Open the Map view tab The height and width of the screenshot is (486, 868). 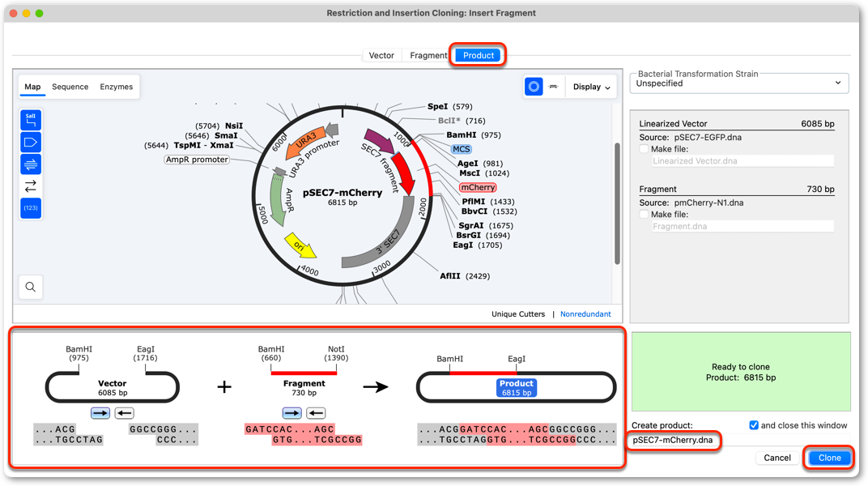[x=32, y=87]
